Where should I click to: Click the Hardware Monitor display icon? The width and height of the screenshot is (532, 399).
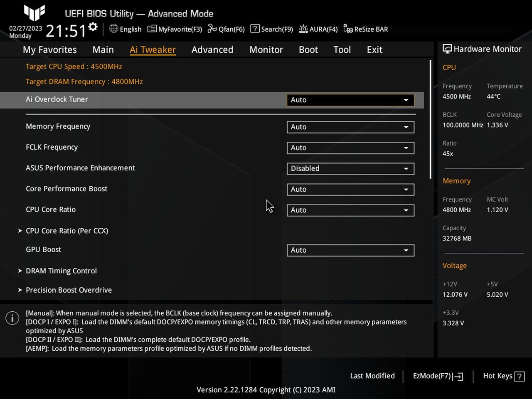[447, 49]
